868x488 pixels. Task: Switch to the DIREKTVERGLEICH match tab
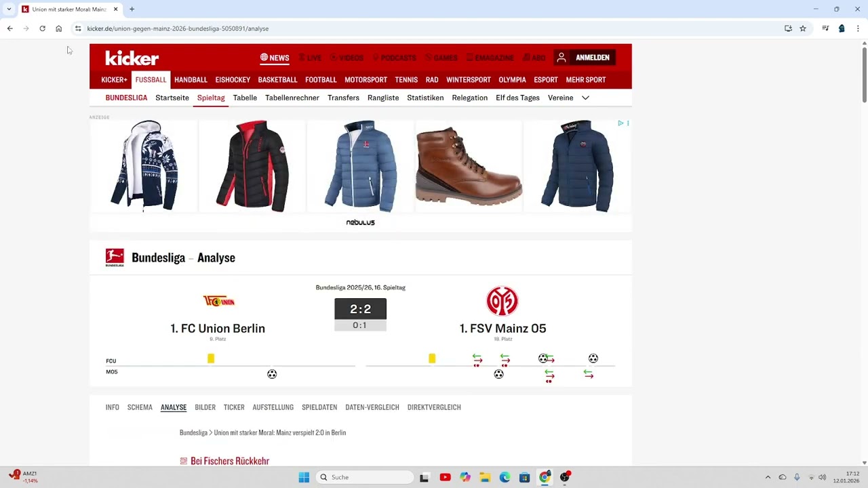(x=434, y=407)
